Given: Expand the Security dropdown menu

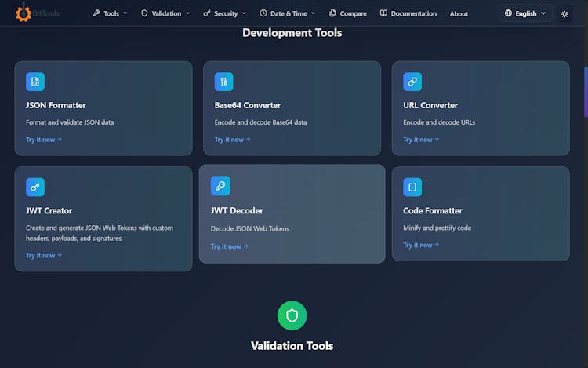Looking at the screenshot, I should click(224, 13).
